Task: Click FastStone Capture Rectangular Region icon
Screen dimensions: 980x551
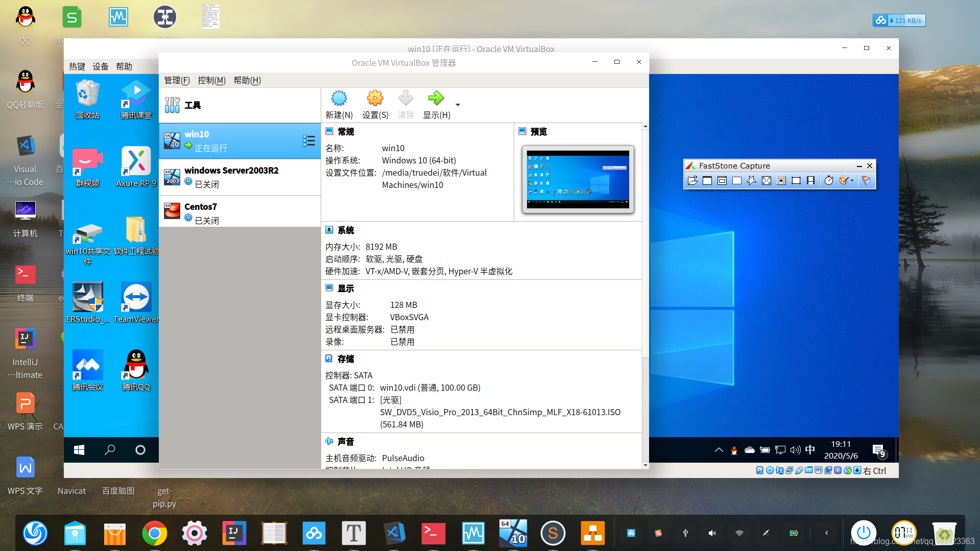Action: pos(737,180)
